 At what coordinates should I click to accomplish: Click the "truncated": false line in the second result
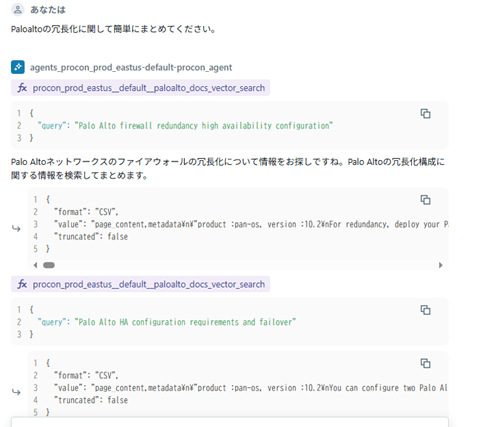(91, 400)
